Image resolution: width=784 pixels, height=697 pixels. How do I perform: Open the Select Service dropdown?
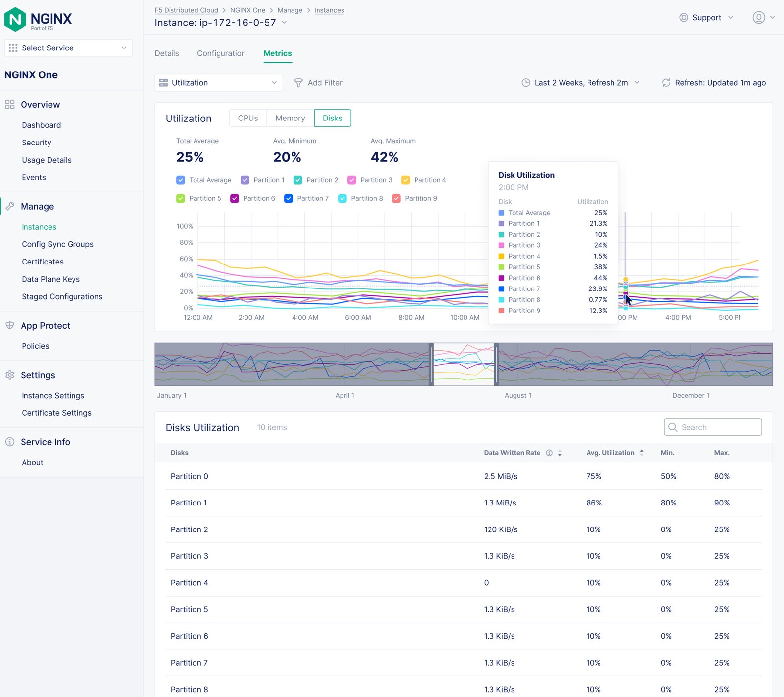[x=68, y=48]
